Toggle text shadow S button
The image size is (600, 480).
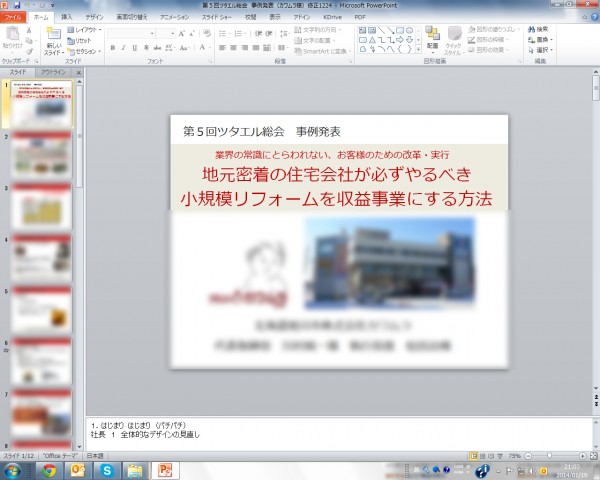146,48
